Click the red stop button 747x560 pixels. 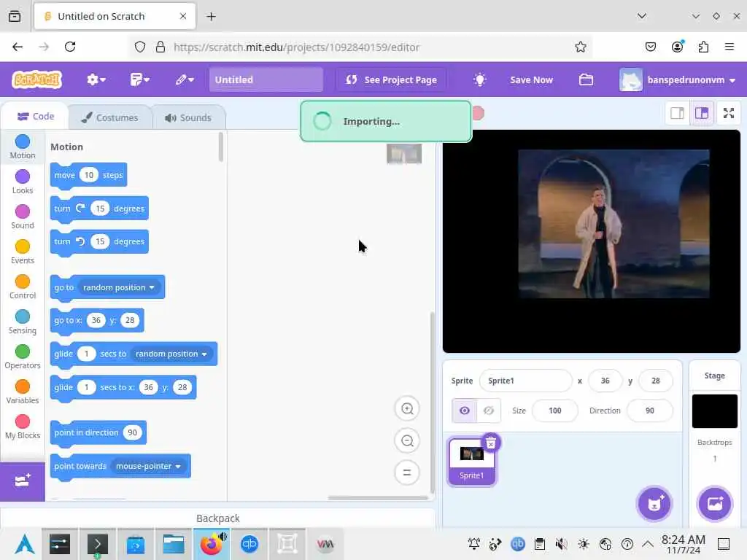[479, 113]
